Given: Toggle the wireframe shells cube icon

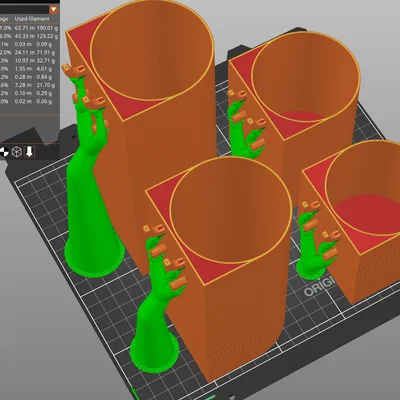Looking at the screenshot, I should click(16, 152).
